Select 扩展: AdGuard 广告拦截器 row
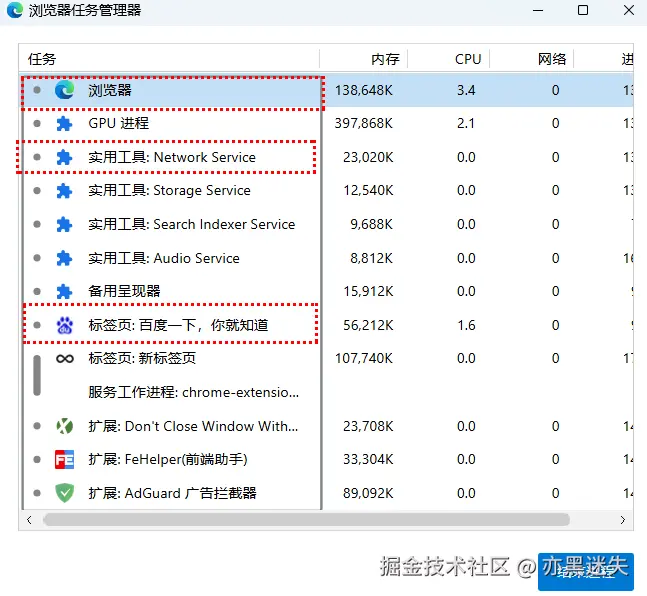 point(326,493)
